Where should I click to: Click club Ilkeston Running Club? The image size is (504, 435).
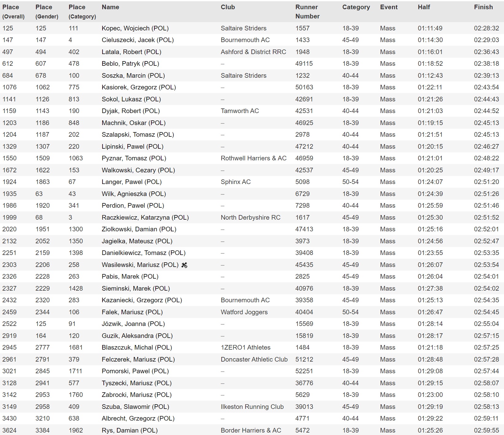pos(252,407)
